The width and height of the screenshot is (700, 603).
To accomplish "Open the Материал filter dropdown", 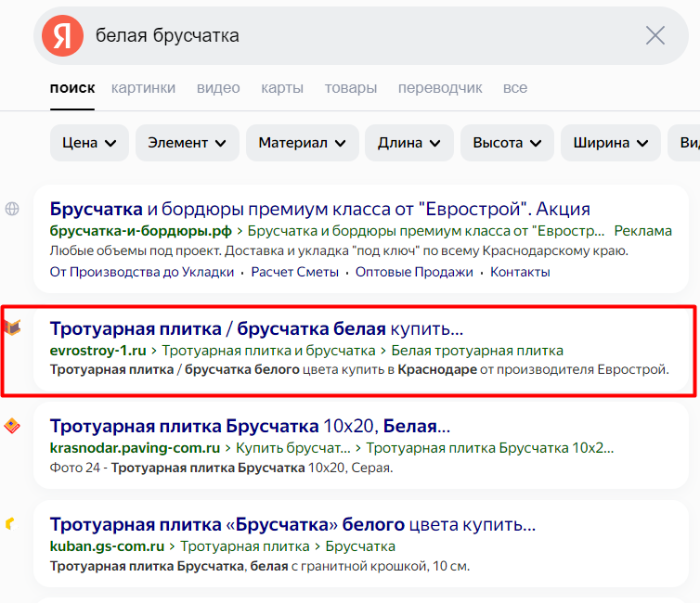I will (302, 143).
